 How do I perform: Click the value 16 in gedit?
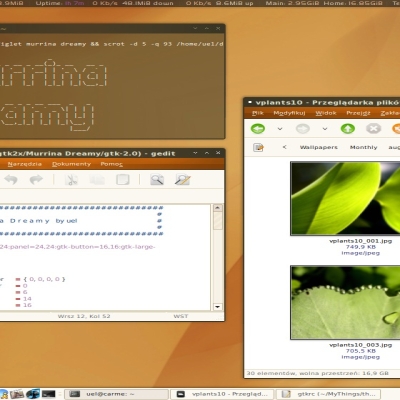(27, 305)
